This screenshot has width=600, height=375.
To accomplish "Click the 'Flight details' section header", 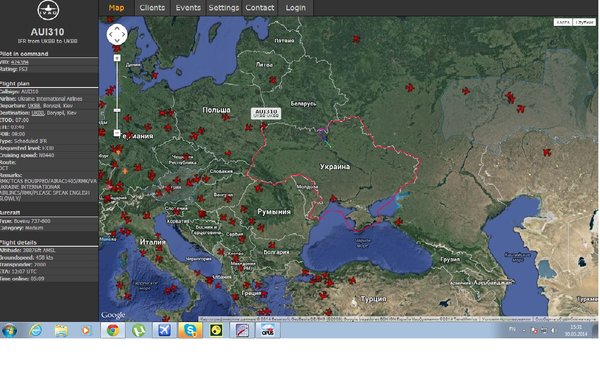I will (18, 243).
